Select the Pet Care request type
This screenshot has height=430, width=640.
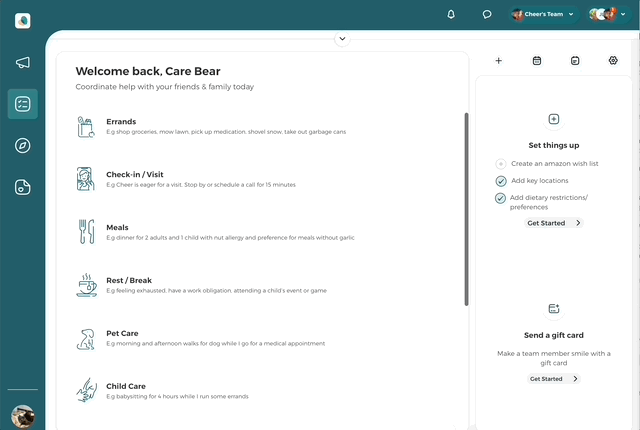click(262, 338)
